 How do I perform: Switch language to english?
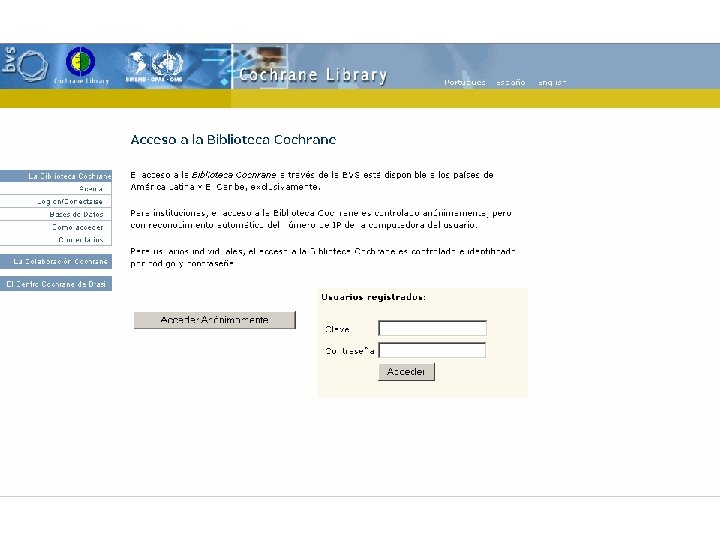552,83
